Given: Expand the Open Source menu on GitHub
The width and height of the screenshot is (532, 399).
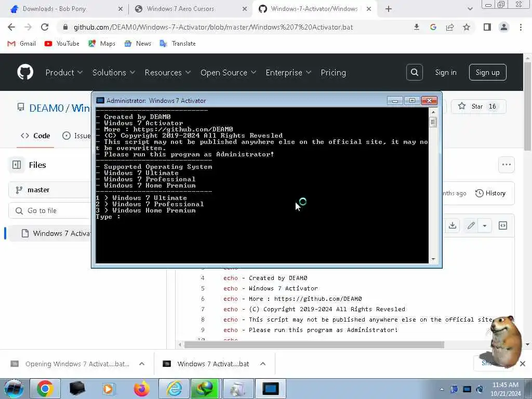Looking at the screenshot, I should coord(228,73).
